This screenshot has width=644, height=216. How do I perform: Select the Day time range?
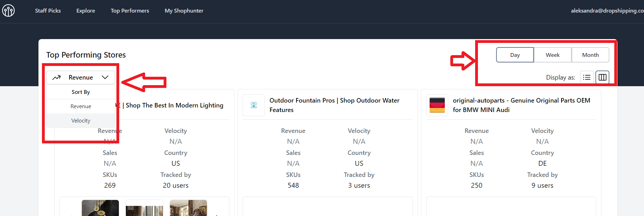(x=515, y=55)
